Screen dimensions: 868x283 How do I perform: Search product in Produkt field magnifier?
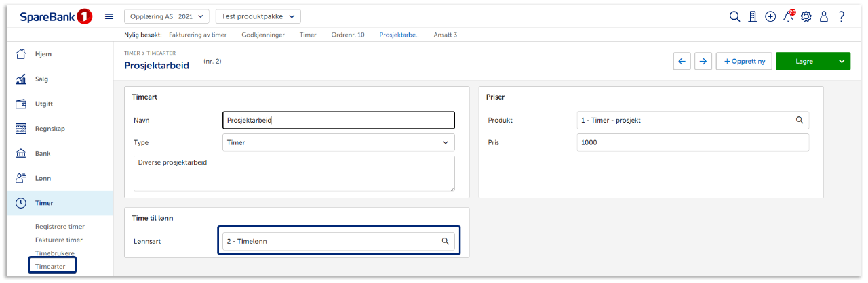[x=800, y=120]
